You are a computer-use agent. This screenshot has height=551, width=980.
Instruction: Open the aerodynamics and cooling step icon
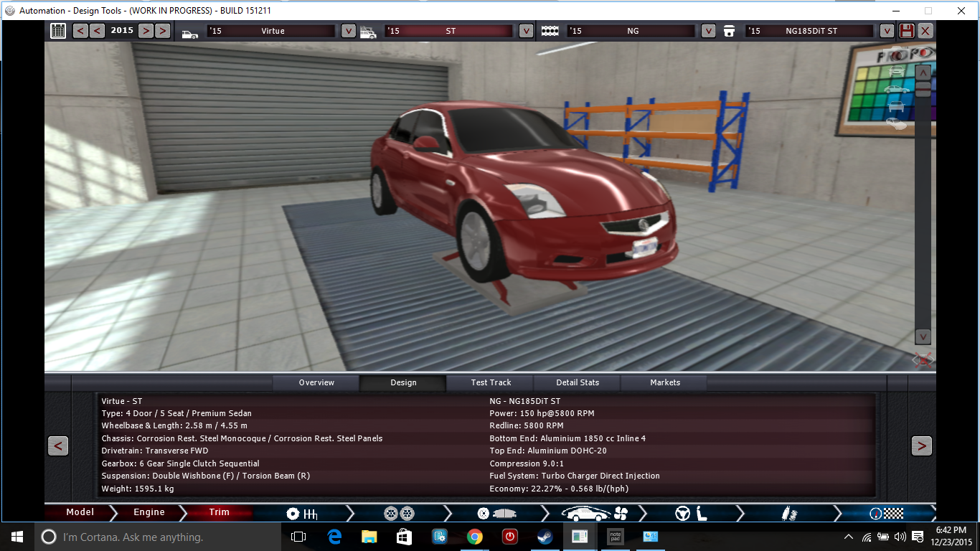[593, 514]
